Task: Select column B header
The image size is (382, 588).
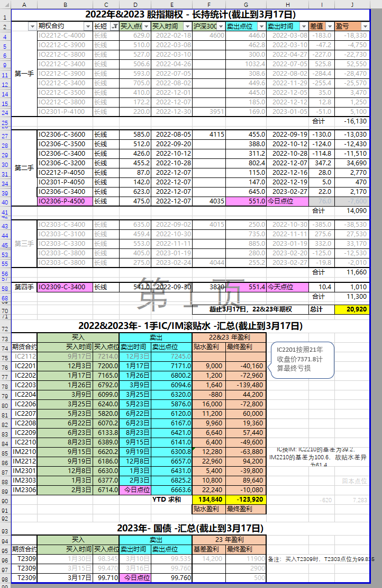Action: point(65,4)
